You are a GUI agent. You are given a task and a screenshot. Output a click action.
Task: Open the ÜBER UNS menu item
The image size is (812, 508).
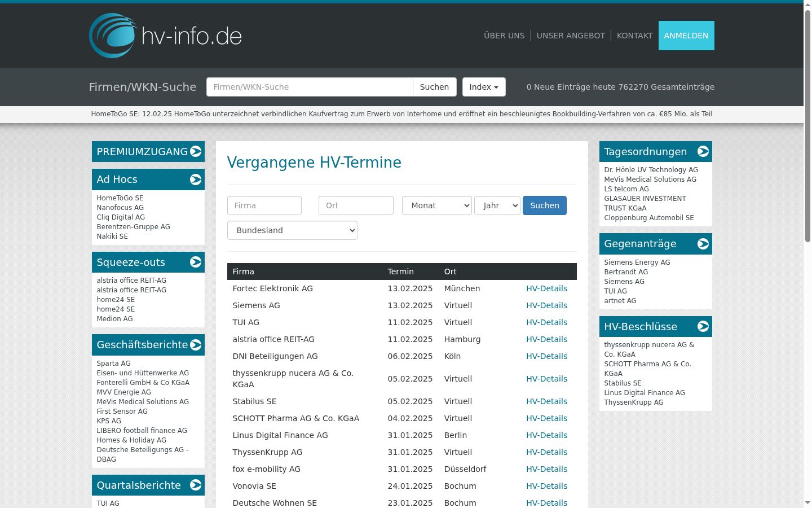[504, 36]
